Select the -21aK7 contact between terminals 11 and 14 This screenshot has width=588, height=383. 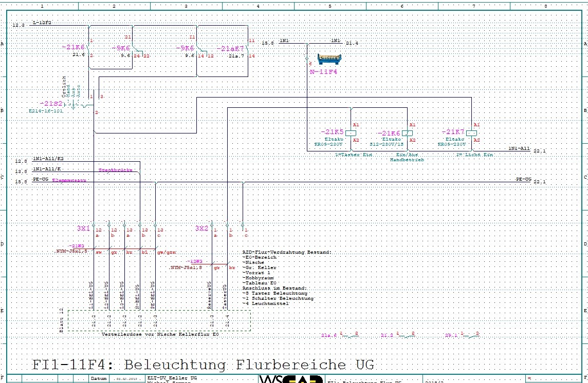click(x=247, y=48)
